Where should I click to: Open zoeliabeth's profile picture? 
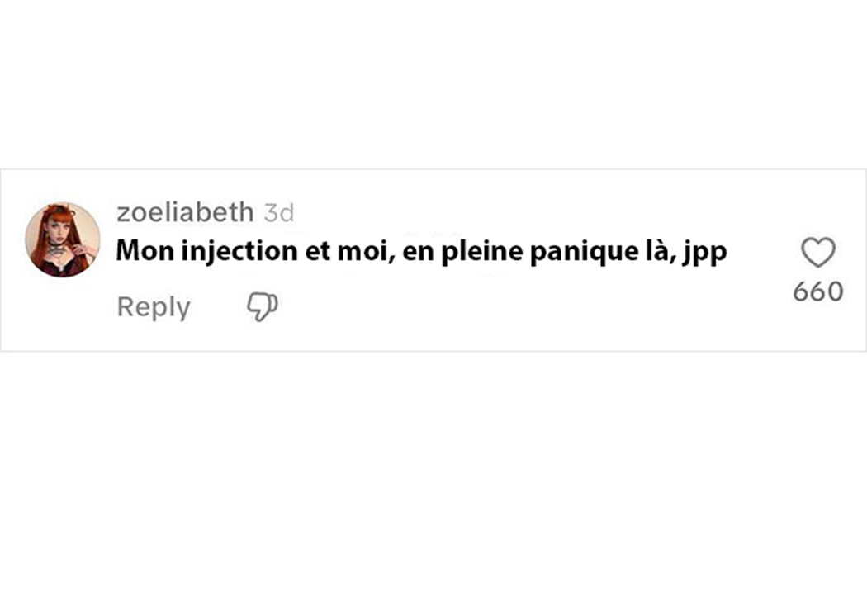click(63, 239)
